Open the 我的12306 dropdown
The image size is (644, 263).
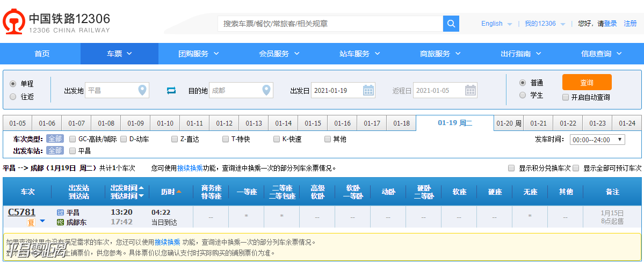[545, 24]
